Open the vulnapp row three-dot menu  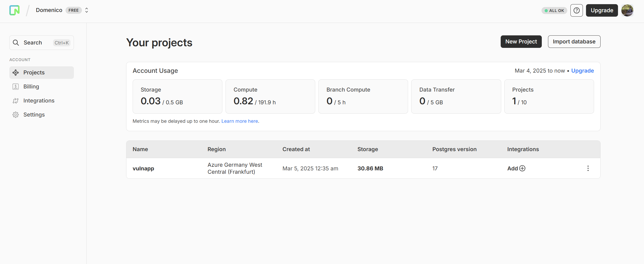coord(588,168)
